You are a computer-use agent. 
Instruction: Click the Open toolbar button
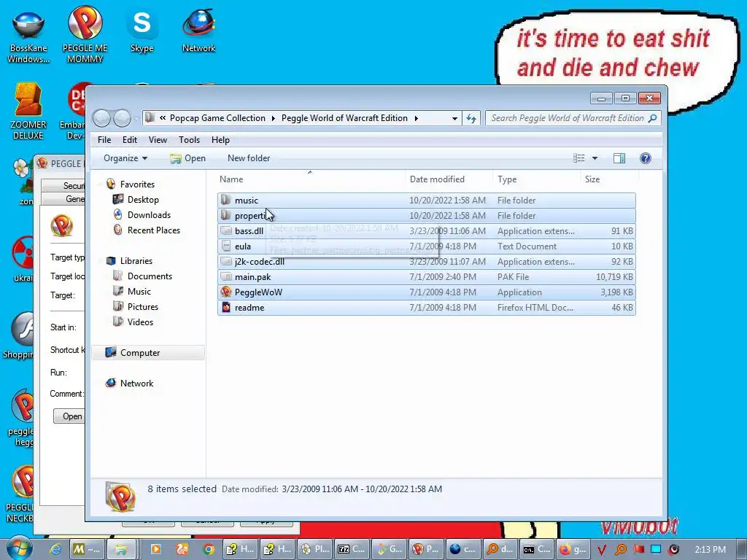point(188,158)
